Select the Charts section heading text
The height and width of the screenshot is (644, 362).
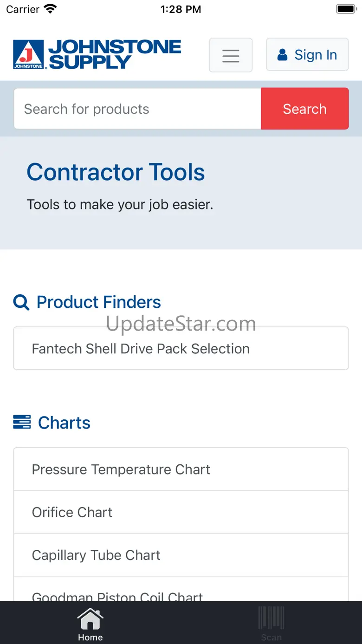click(64, 423)
